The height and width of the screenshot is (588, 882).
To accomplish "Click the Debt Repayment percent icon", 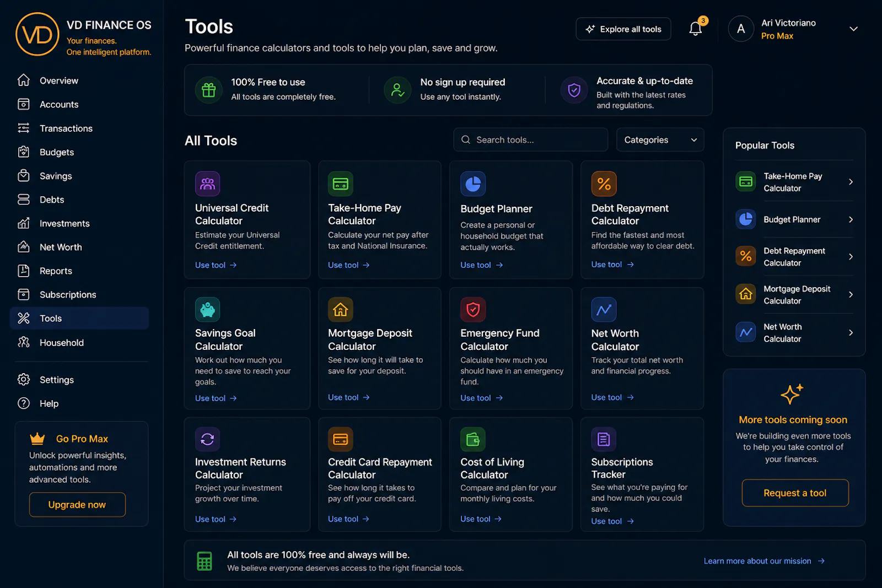I will point(604,184).
